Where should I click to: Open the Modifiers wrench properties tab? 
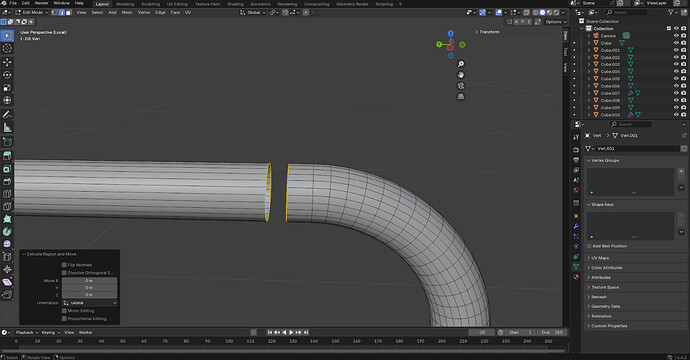tap(576, 226)
